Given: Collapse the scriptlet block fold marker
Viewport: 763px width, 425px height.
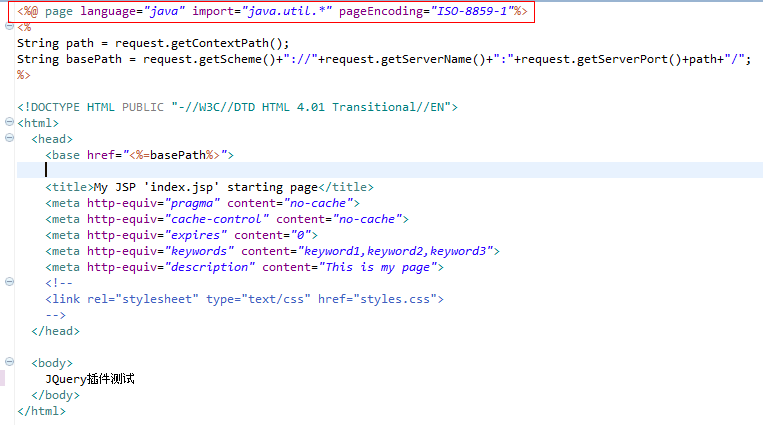Looking at the screenshot, I should pyautogui.click(x=9, y=26).
